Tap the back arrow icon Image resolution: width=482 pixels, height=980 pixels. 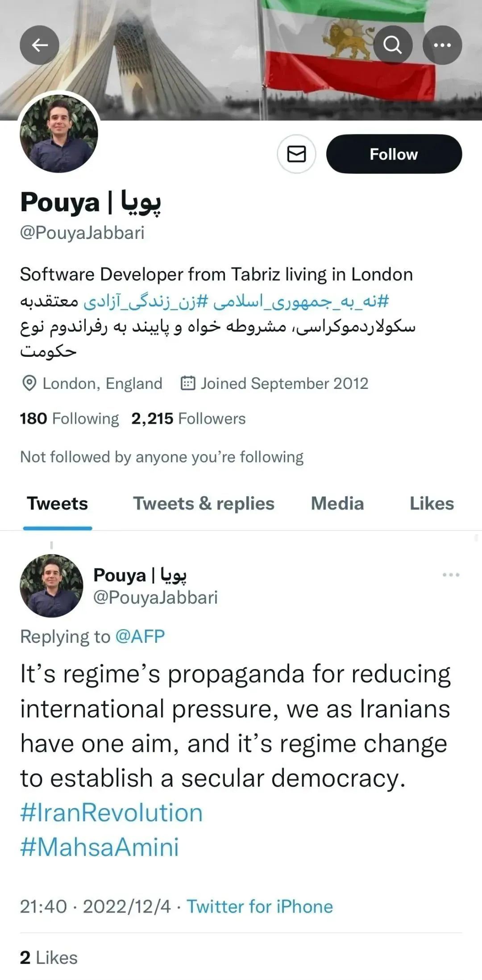[x=39, y=45]
